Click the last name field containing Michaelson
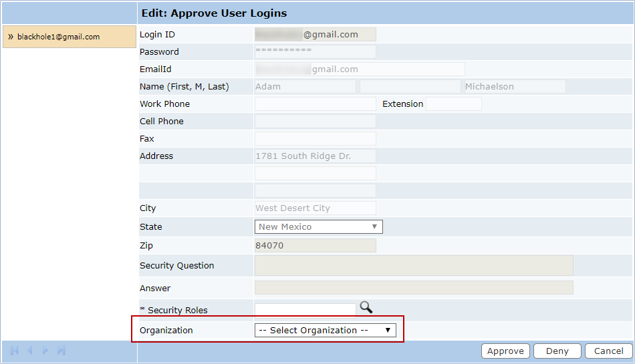The image size is (635, 364). coord(514,87)
